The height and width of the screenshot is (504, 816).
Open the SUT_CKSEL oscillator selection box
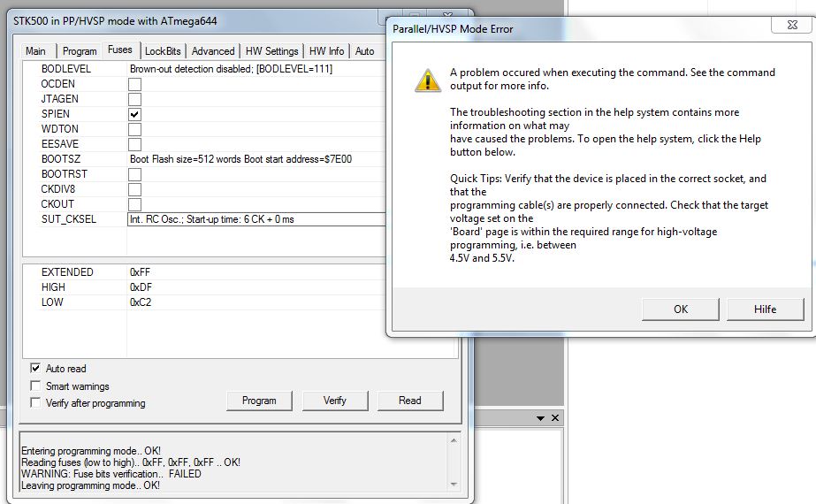(256, 219)
